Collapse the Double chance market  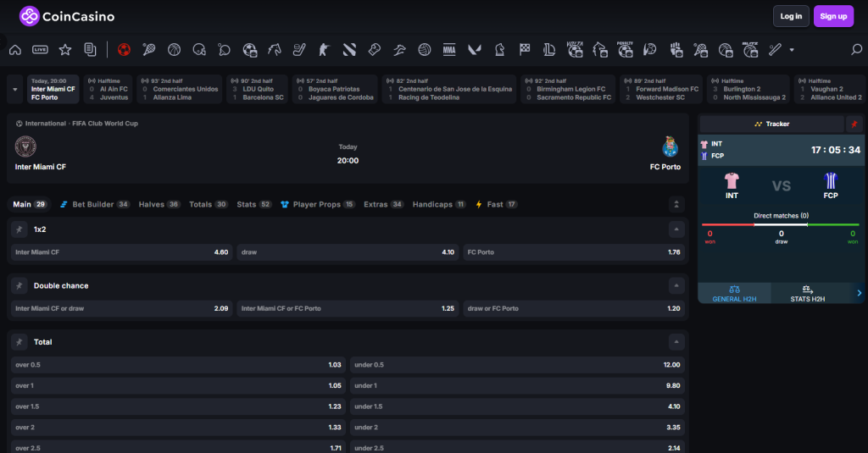tap(676, 285)
